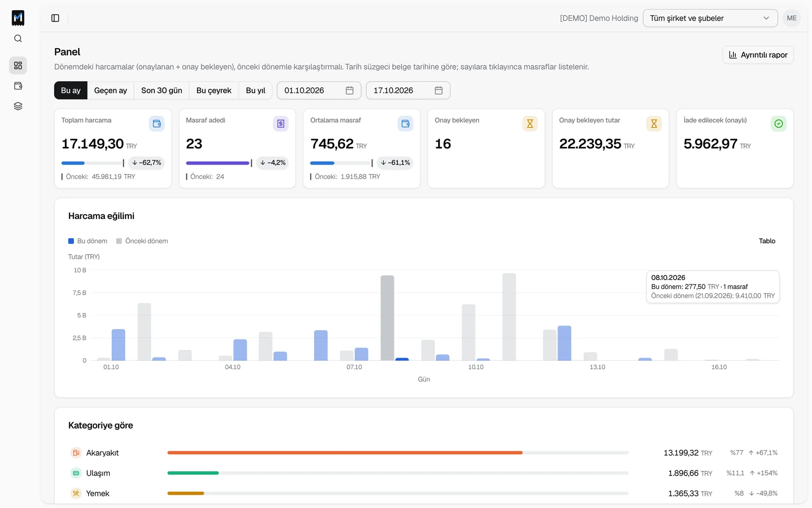This screenshot has height=508, width=812.
Task: Click the hourglass icon on the Onay bekleyen card
Action: (x=530, y=123)
